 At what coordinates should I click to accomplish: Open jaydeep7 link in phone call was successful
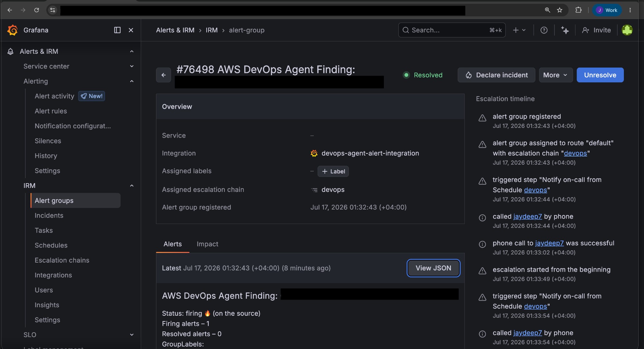pos(549,243)
